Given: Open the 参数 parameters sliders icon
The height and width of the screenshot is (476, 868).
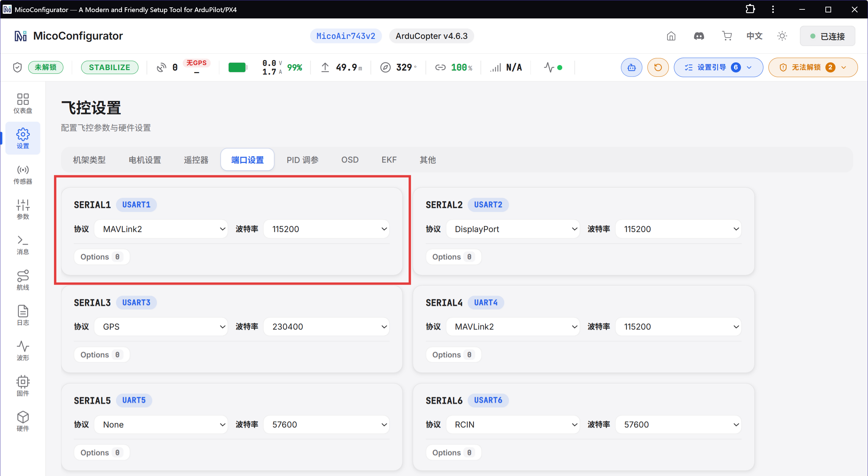Looking at the screenshot, I should [22, 209].
